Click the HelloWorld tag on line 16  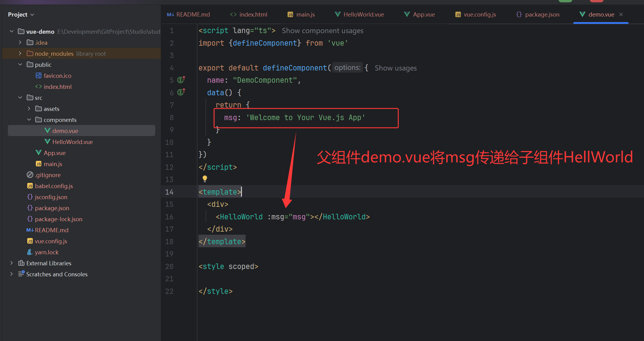[241, 217]
